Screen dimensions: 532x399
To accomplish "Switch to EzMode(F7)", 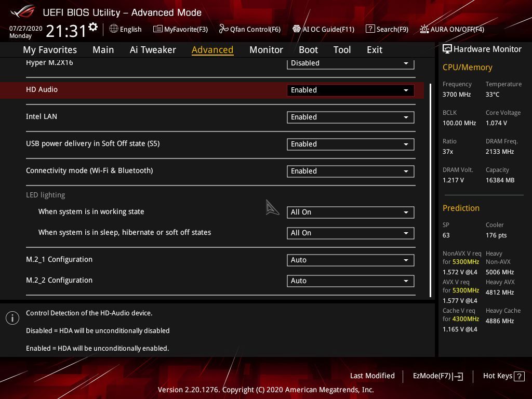I will [x=437, y=376].
